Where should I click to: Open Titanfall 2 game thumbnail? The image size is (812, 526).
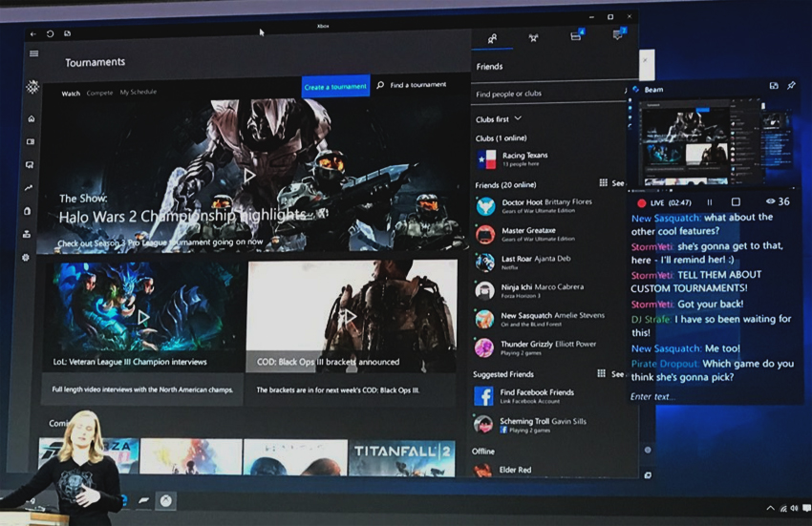pyautogui.click(x=401, y=457)
